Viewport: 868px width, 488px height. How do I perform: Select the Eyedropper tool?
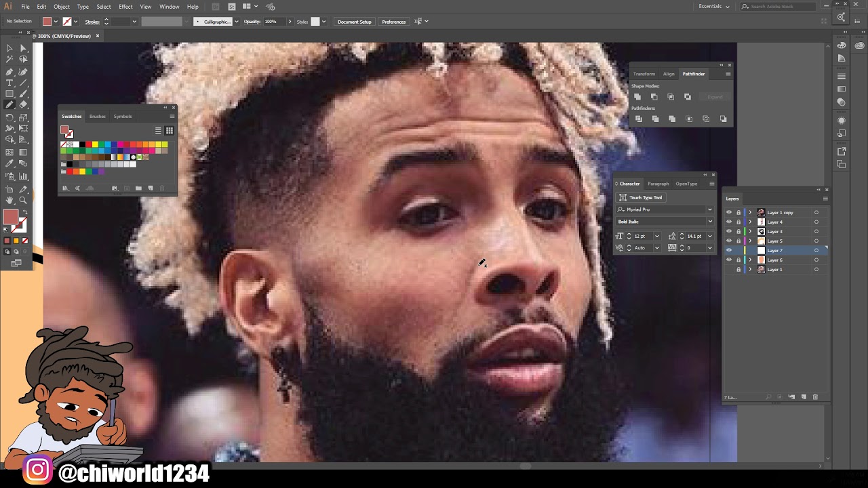(x=9, y=163)
